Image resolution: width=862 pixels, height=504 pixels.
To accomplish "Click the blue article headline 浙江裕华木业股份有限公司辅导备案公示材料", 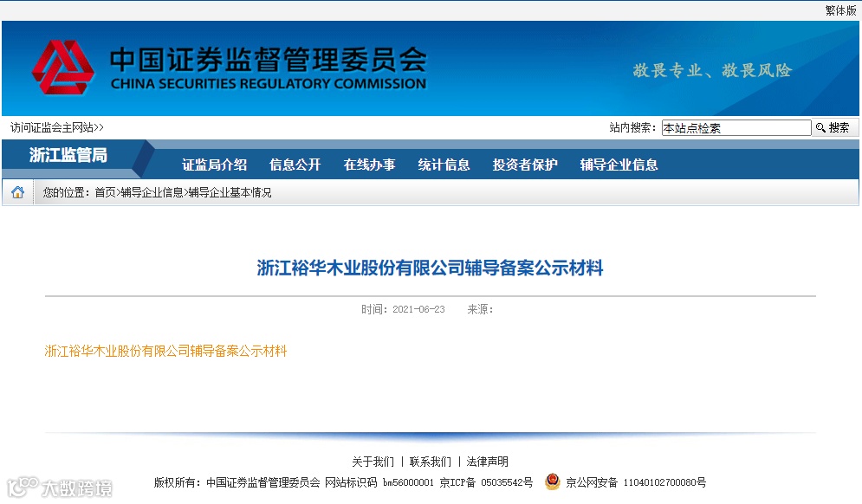I will pyautogui.click(x=430, y=268).
